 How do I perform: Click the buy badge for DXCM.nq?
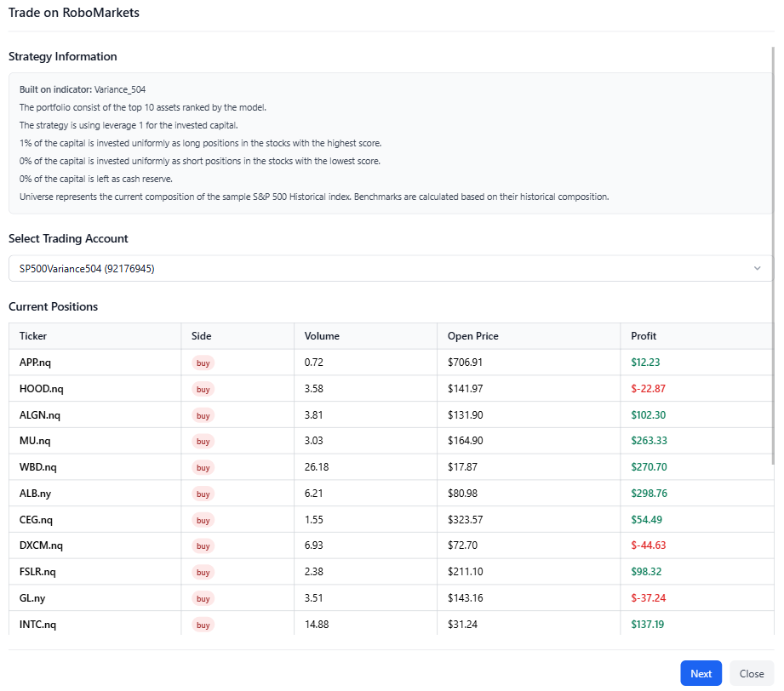(x=203, y=546)
